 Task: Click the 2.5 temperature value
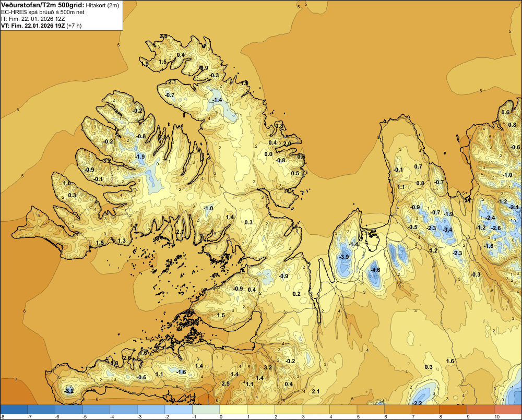(x=226, y=383)
